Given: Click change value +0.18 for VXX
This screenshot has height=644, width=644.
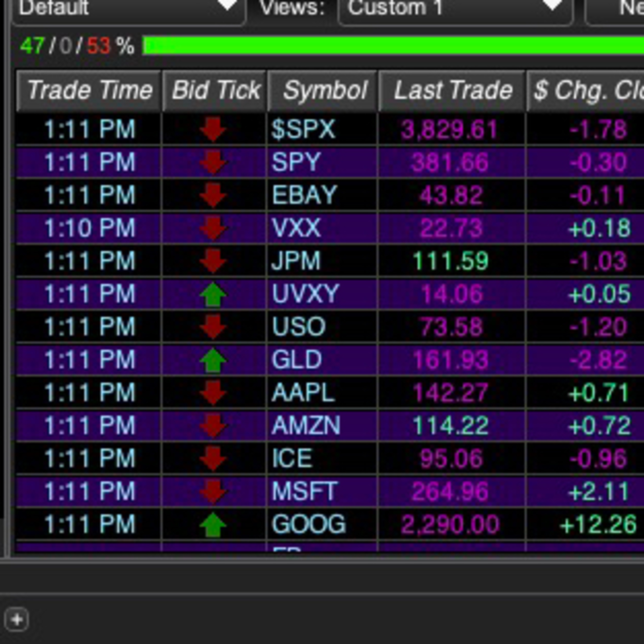Looking at the screenshot, I should click(x=599, y=228).
